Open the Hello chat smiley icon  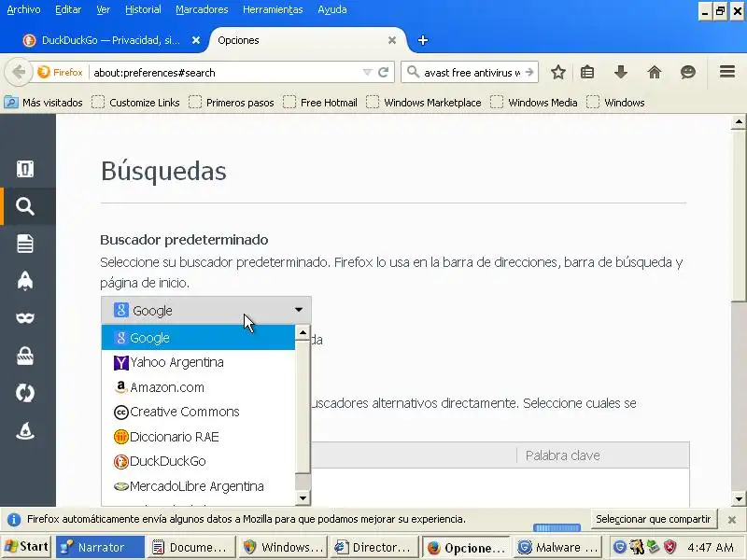tap(688, 73)
